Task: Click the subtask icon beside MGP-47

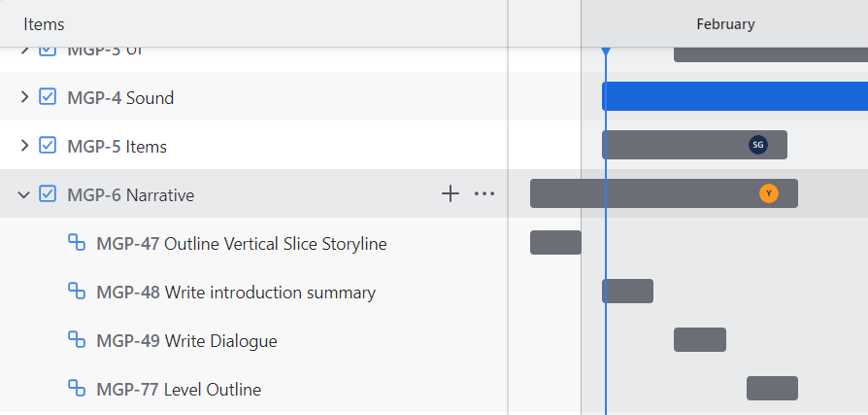Action: tap(77, 243)
